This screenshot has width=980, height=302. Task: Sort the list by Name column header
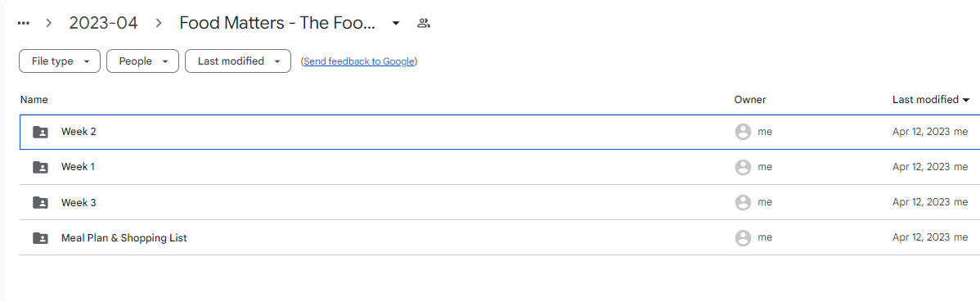34,99
